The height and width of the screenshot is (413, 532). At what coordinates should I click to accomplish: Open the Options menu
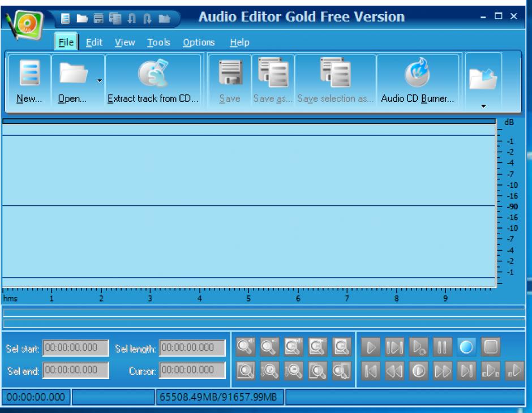click(199, 42)
